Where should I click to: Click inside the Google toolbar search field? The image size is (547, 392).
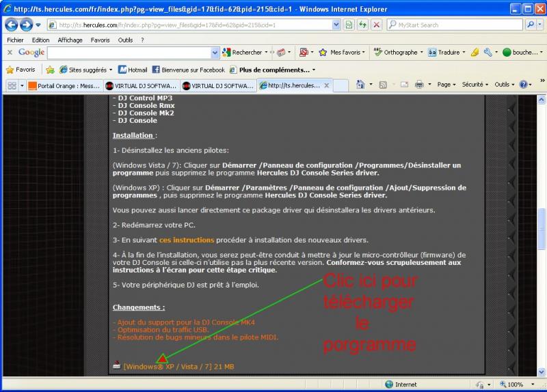coord(133,53)
